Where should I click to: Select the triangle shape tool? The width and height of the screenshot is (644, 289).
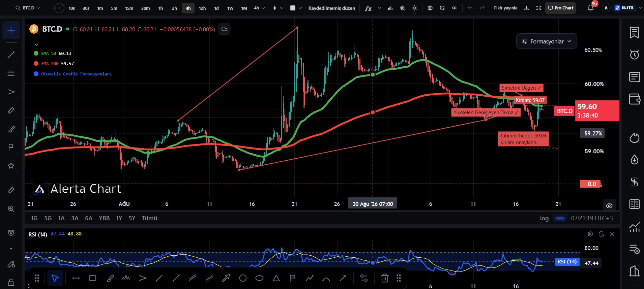click(x=276, y=278)
